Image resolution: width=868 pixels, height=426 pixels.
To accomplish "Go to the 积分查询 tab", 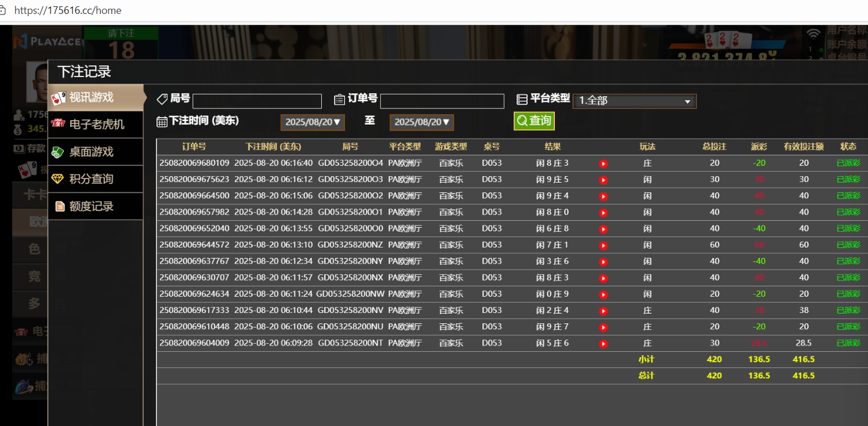I will tap(96, 179).
